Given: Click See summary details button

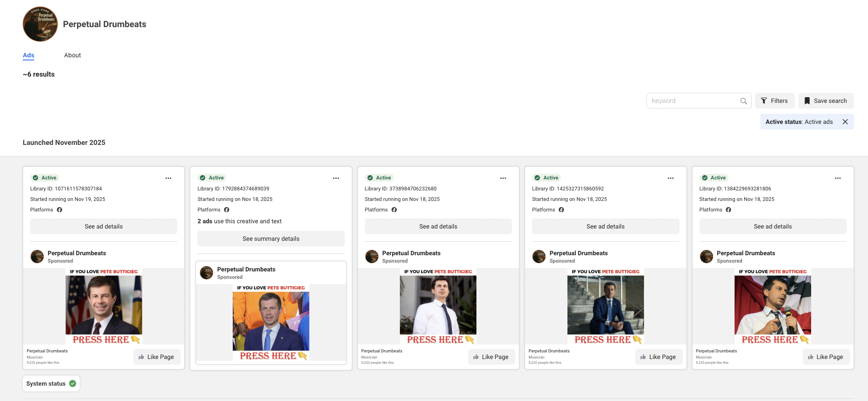Looking at the screenshot, I should (x=271, y=239).
